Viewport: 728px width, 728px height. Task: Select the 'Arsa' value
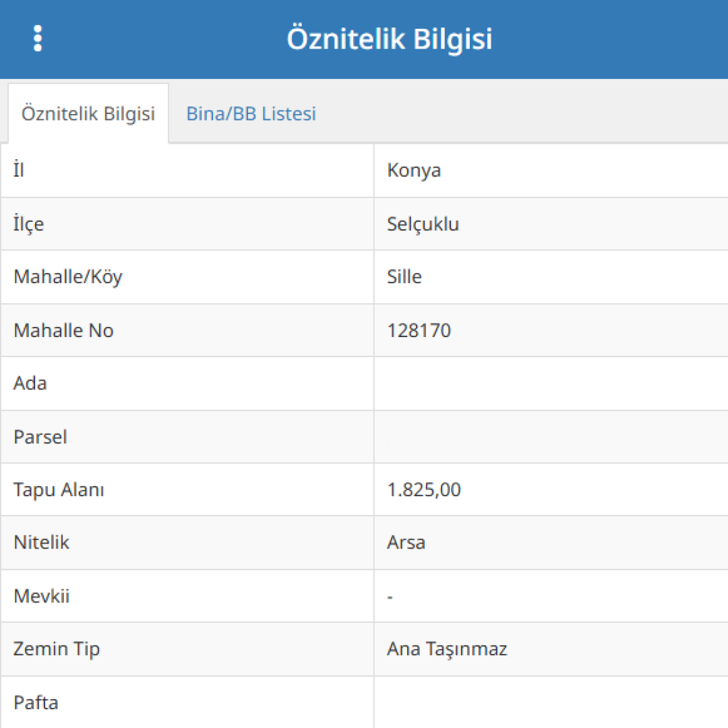(x=406, y=543)
